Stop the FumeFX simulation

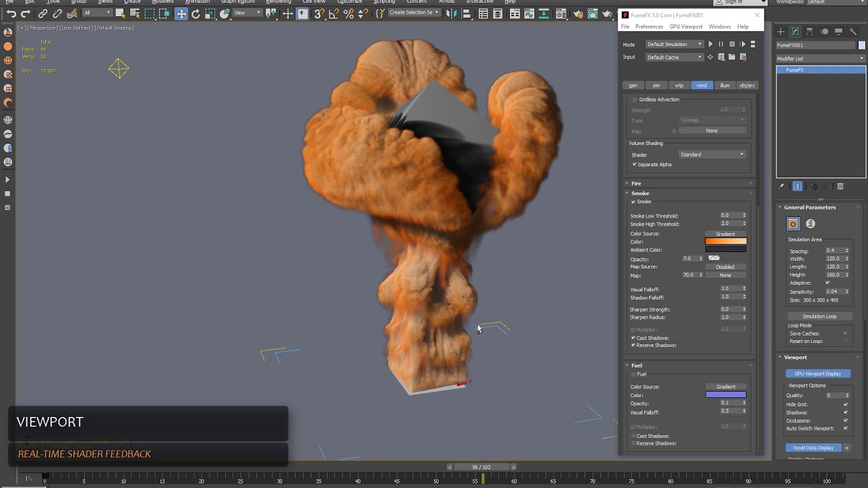(x=732, y=44)
